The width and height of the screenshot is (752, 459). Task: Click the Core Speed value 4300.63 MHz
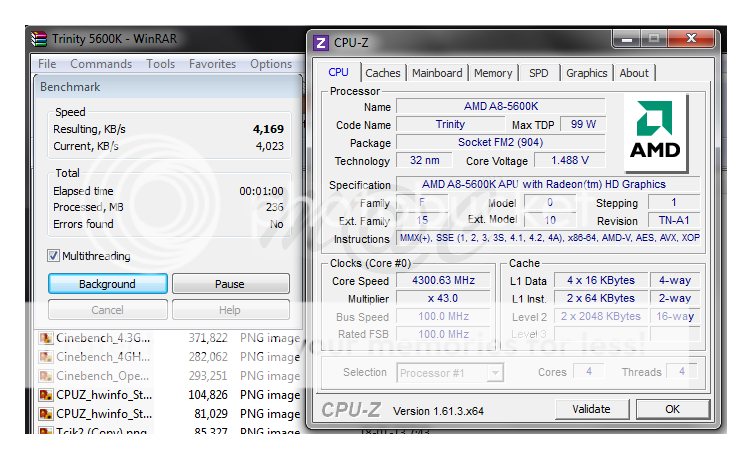(x=444, y=280)
